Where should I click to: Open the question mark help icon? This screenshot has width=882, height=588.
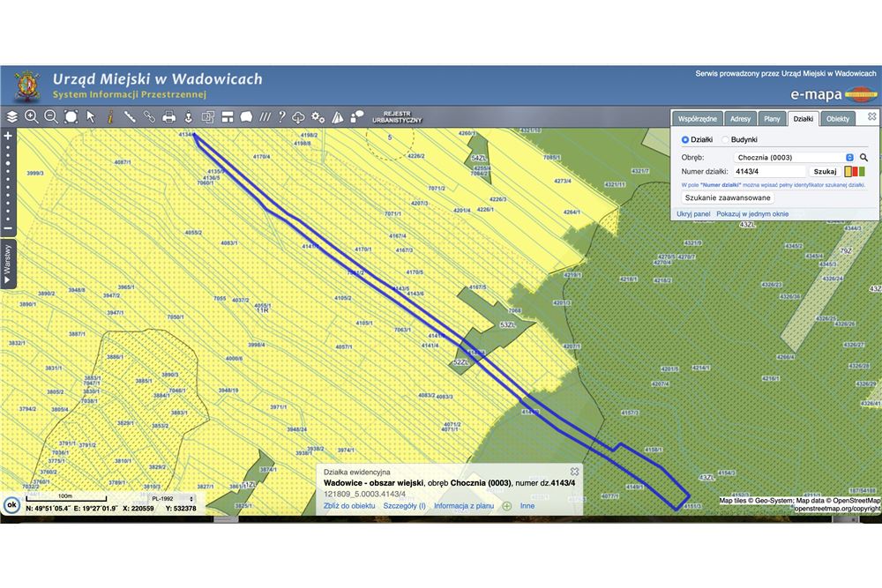coord(281,116)
